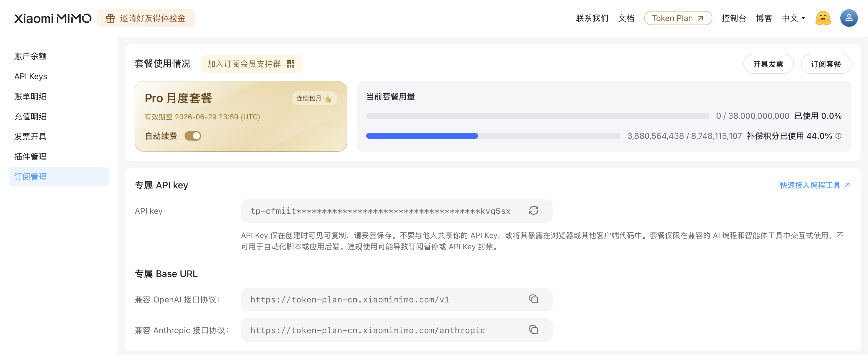Click the 套餐使用情况 heading
Viewport: 868px width, 355px height.
coord(162,64)
